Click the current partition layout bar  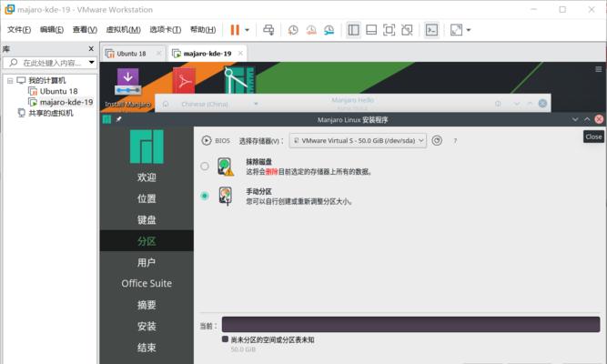point(411,325)
